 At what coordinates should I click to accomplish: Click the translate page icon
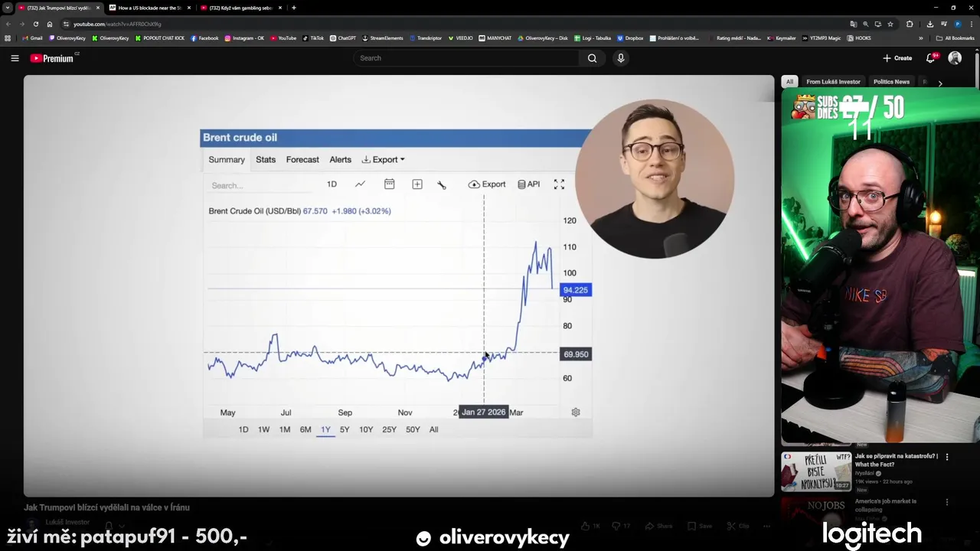854,24
